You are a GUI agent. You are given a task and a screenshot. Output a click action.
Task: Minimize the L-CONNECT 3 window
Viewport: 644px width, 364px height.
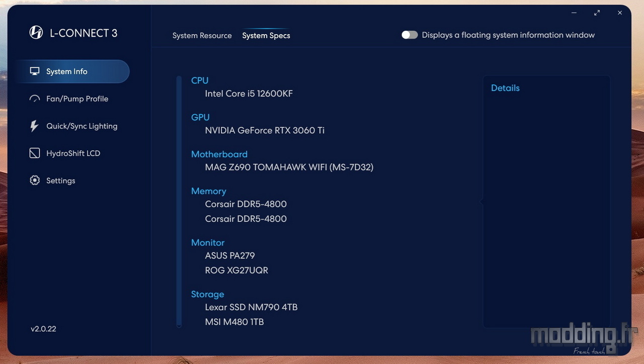pos(574,13)
